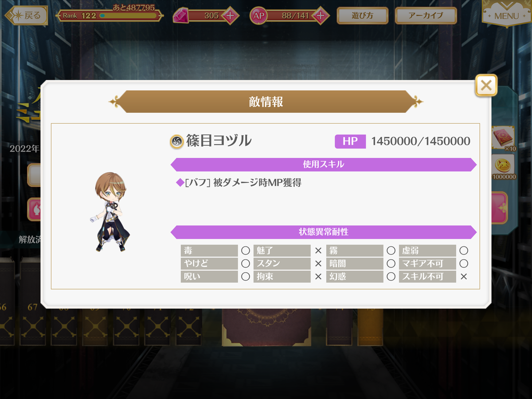The width and height of the screenshot is (532, 399).
Task: Tap the HP label badge
Action: [350, 141]
